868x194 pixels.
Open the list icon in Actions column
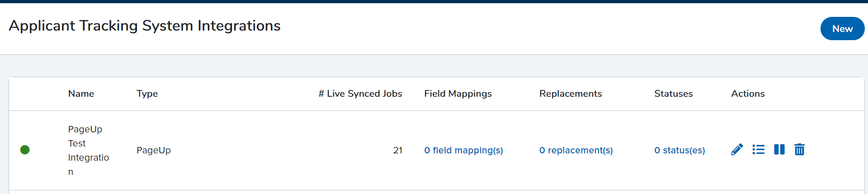pyautogui.click(x=758, y=150)
